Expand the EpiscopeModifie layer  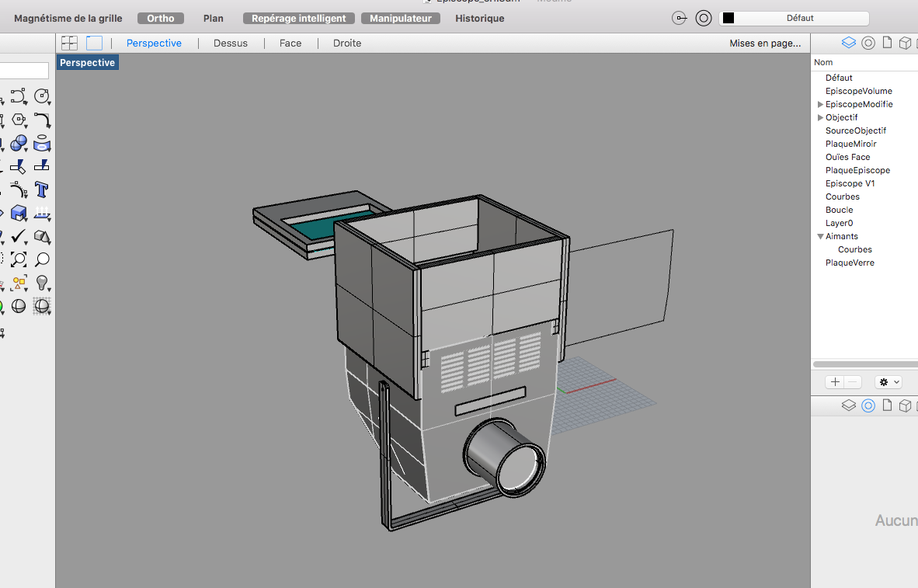click(820, 104)
